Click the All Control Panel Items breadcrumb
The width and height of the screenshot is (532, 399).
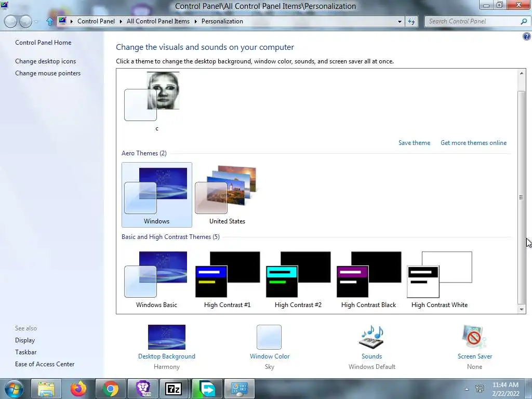pos(158,21)
